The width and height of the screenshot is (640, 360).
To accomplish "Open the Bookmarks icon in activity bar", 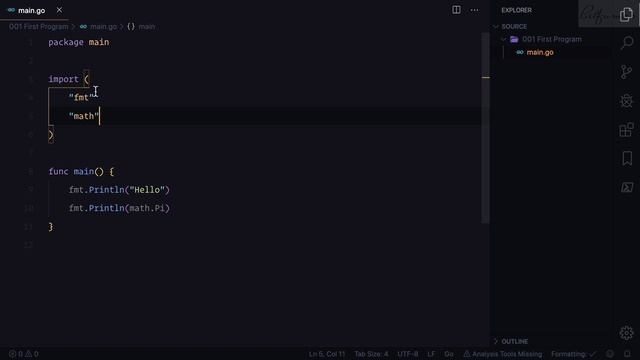I will tap(627, 158).
